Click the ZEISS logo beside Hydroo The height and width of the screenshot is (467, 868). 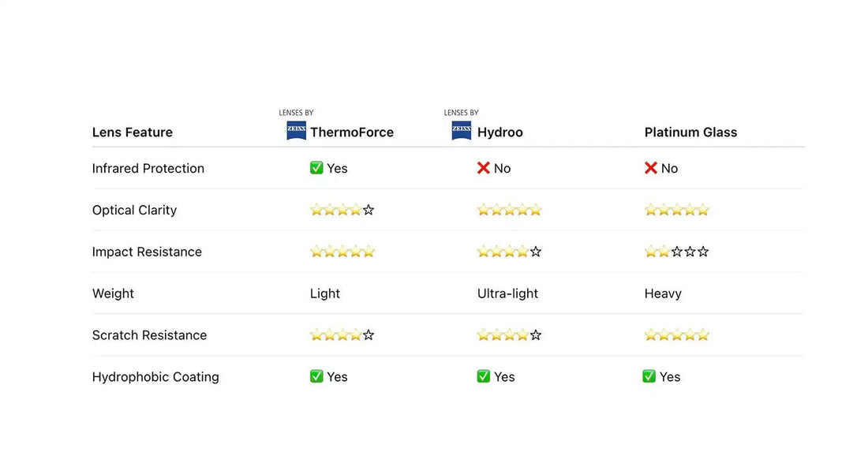[x=462, y=131]
